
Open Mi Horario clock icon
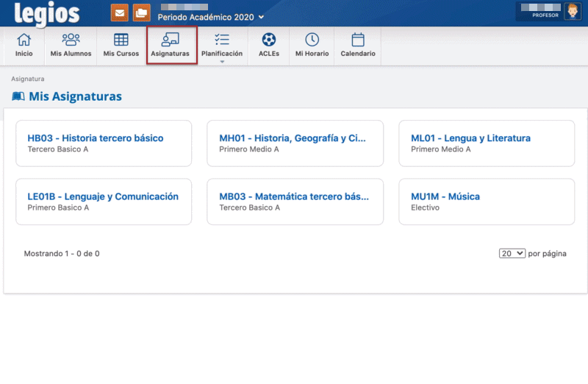pyautogui.click(x=312, y=40)
